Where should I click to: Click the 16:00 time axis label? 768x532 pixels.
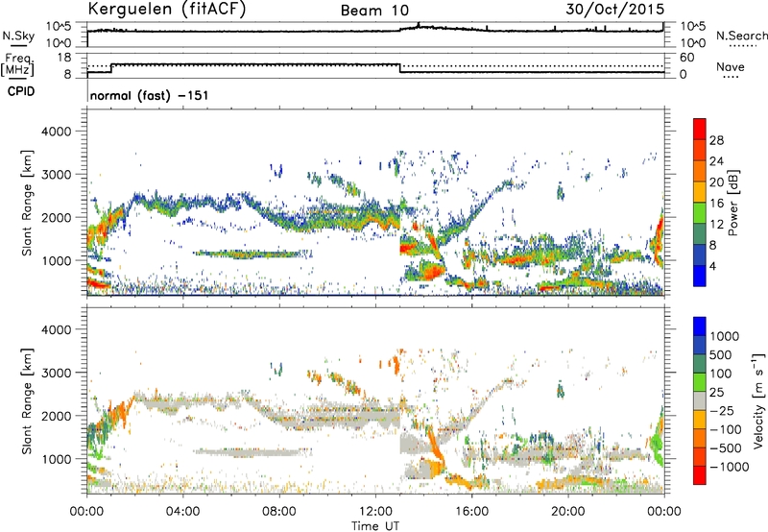click(x=471, y=512)
